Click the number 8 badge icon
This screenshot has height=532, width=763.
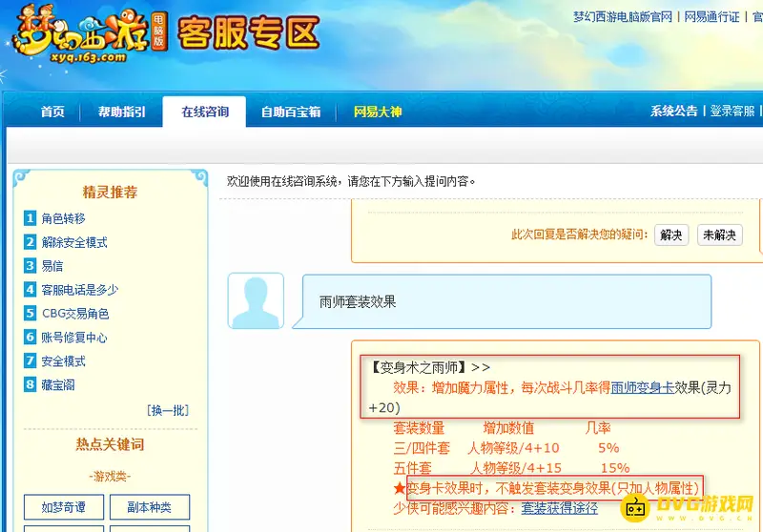(30, 384)
